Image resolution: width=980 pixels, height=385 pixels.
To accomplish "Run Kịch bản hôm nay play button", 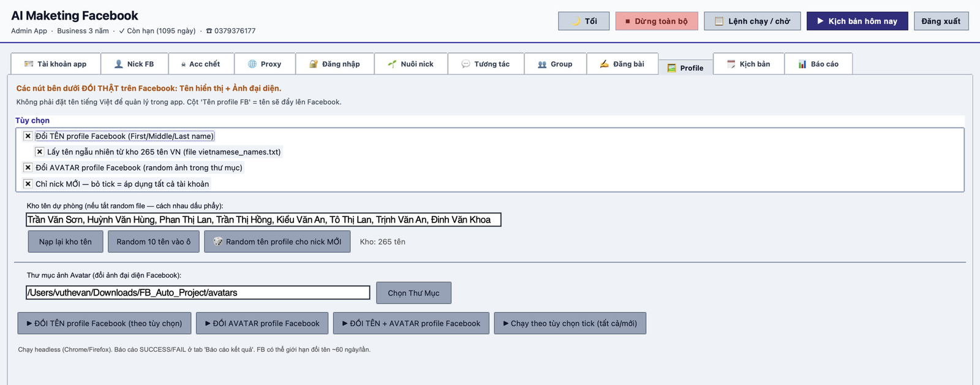I will click(857, 21).
